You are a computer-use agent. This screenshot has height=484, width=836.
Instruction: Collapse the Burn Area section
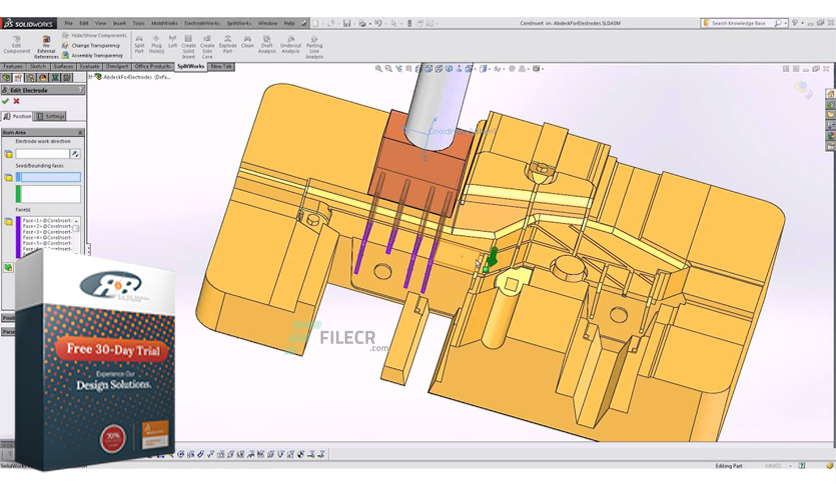point(81,132)
